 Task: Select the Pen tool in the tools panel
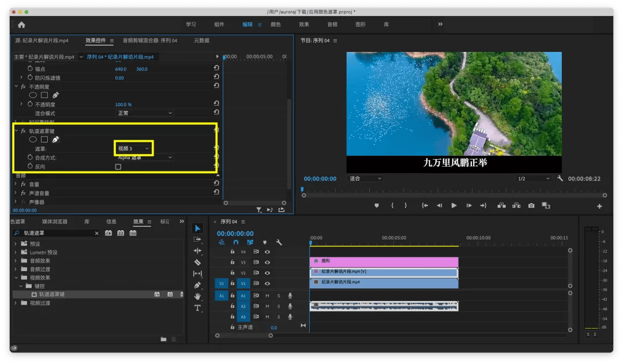point(197,285)
